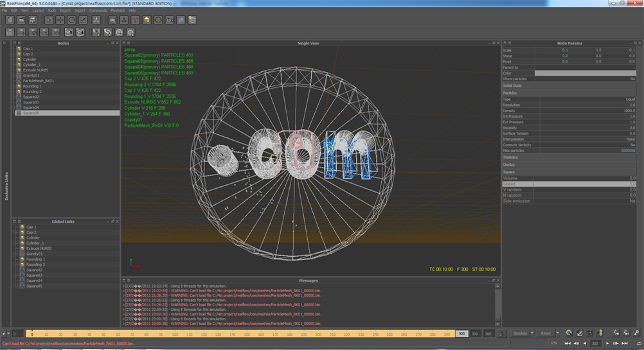Click the green magnifier icon beside Reset
This screenshot has height=350, width=644.
569,333
